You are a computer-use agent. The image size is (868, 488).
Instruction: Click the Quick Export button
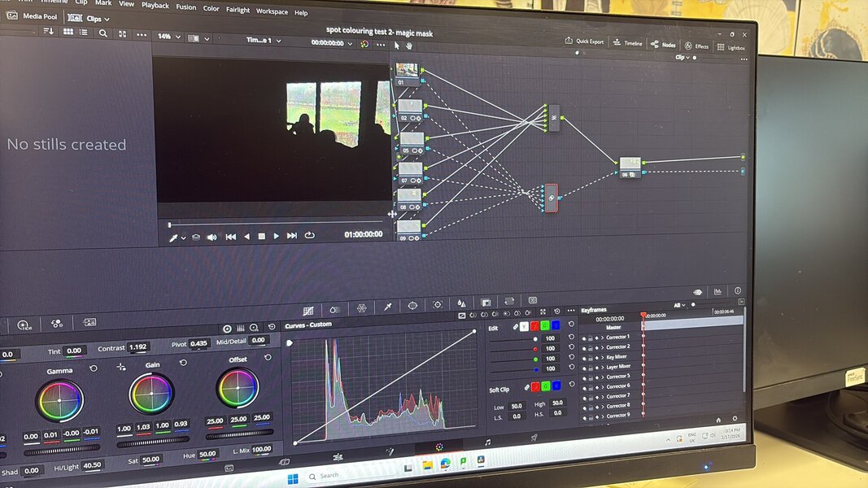click(x=585, y=41)
